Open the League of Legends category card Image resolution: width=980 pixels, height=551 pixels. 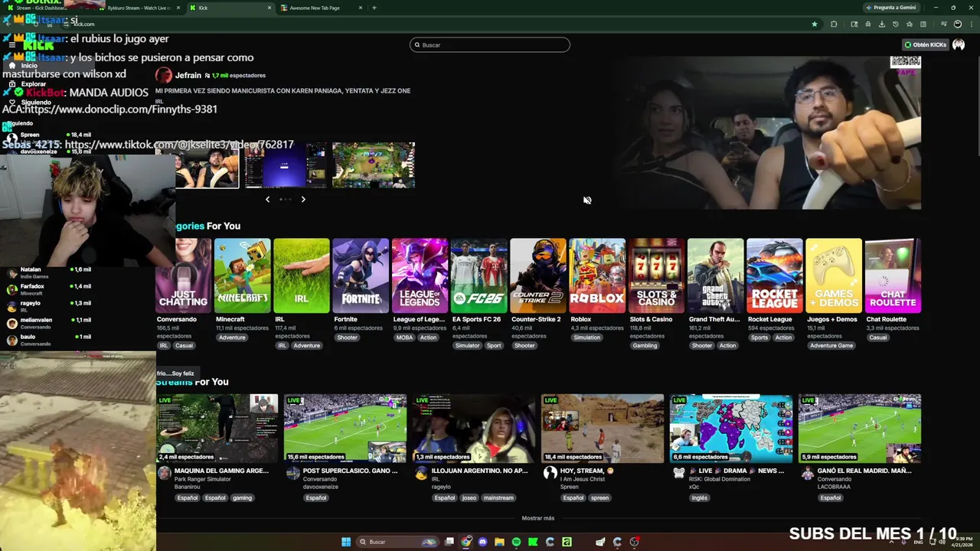point(420,275)
